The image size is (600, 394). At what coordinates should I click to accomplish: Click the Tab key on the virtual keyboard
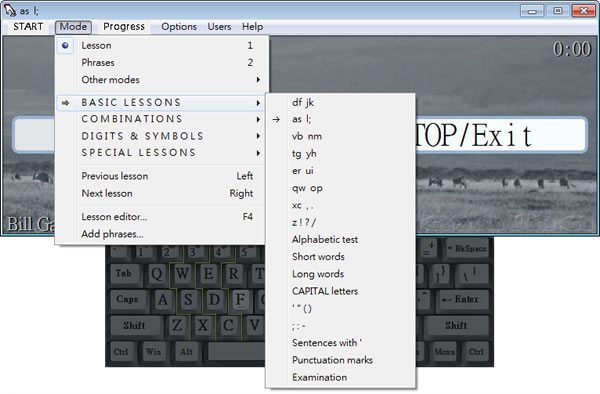[x=124, y=274]
